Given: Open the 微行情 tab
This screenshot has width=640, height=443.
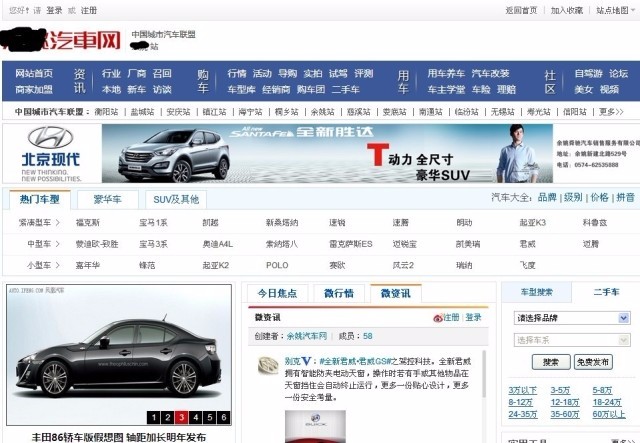Looking at the screenshot, I should coord(339,293).
